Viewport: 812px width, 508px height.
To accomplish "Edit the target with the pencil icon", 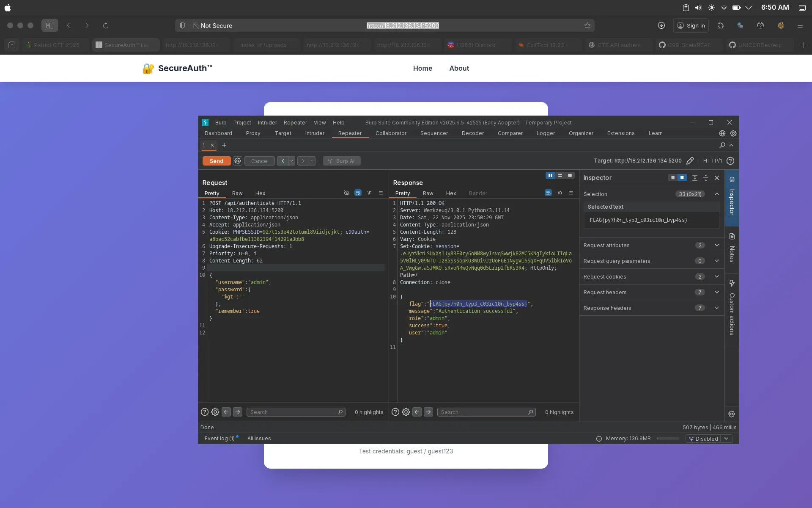I will 690,161.
